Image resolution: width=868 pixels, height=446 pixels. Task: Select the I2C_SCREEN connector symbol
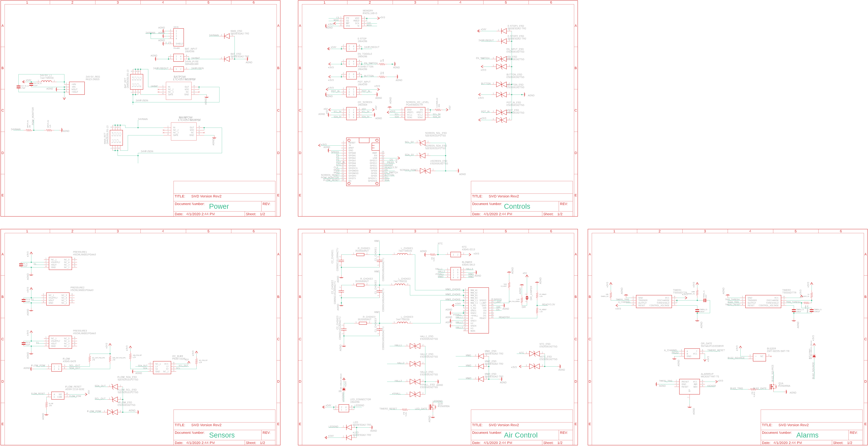coord(351,114)
